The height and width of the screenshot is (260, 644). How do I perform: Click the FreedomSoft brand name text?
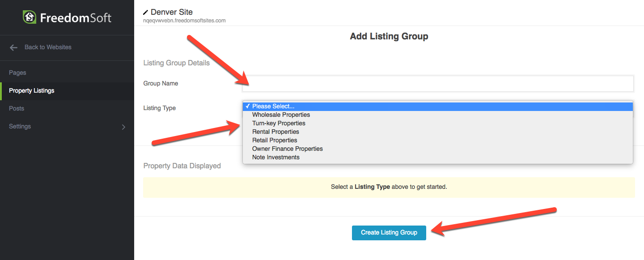click(x=76, y=18)
